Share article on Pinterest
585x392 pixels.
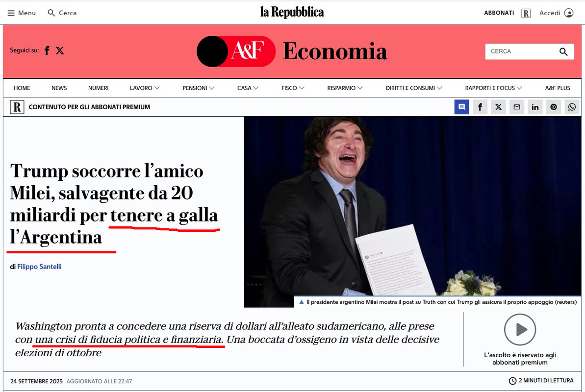coord(553,107)
